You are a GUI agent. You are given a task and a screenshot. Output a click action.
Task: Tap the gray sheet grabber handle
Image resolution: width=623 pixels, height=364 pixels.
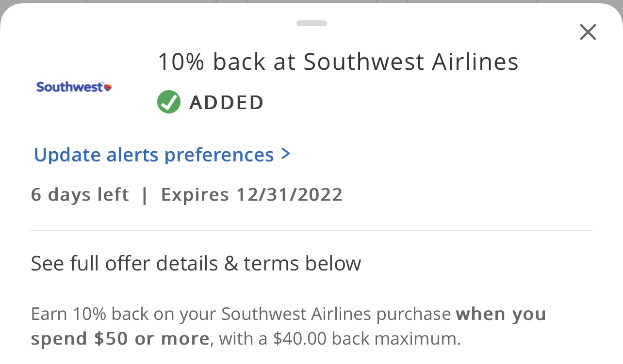(x=311, y=23)
